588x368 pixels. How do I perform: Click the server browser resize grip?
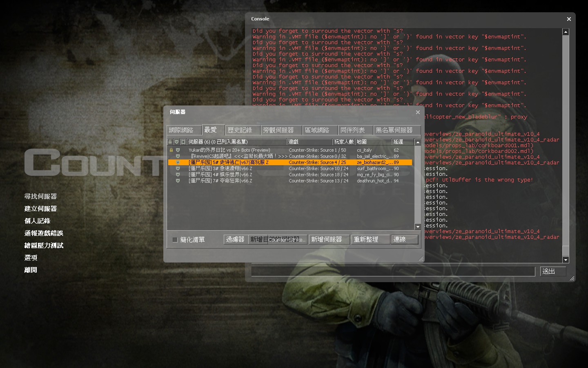click(421, 259)
